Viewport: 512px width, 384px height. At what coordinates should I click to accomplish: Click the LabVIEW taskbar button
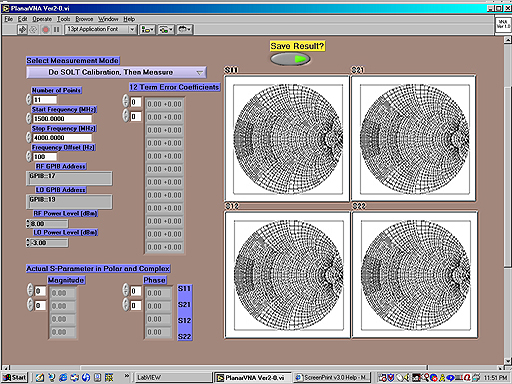(x=173, y=377)
